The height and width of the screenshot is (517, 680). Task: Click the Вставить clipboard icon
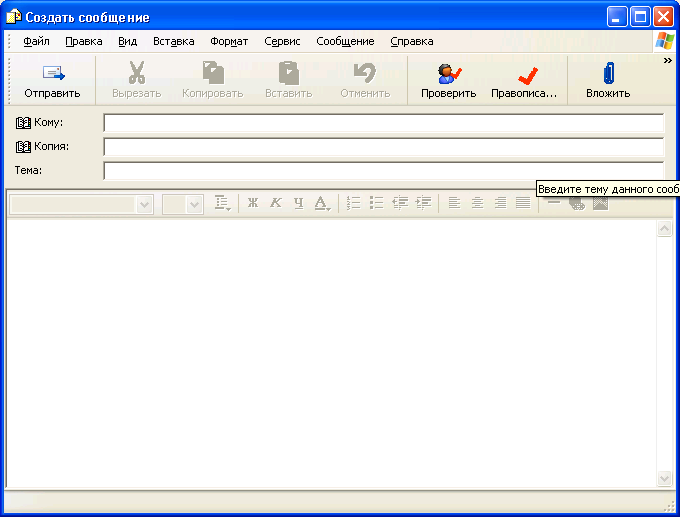(289, 72)
